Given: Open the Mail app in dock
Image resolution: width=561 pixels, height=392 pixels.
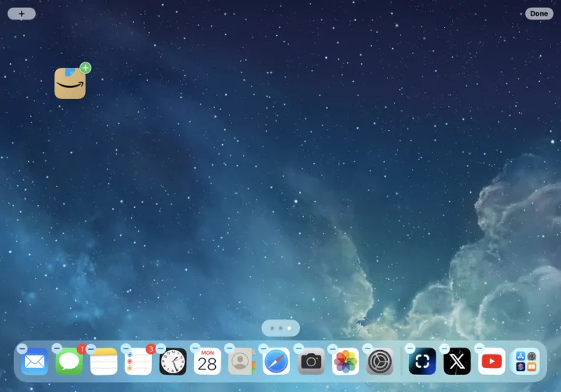Looking at the screenshot, I should tap(34, 362).
